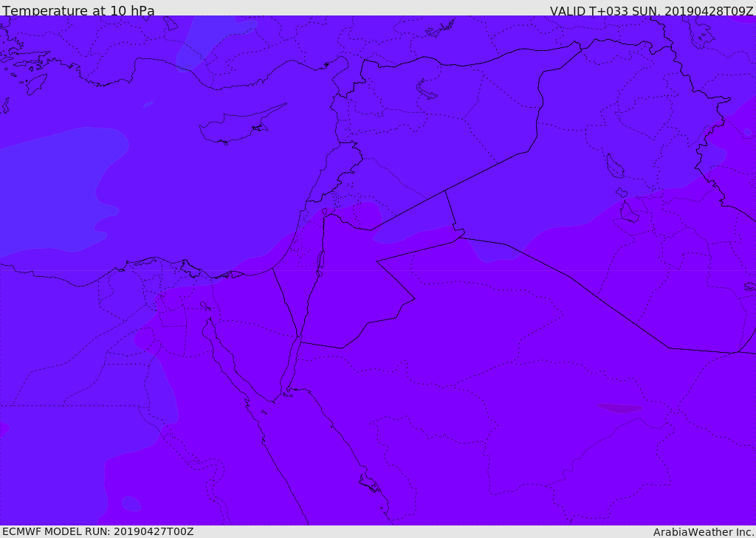Click the 'ArabiaWeather Inc' credit text
This screenshot has width=756, height=538.
(x=704, y=532)
